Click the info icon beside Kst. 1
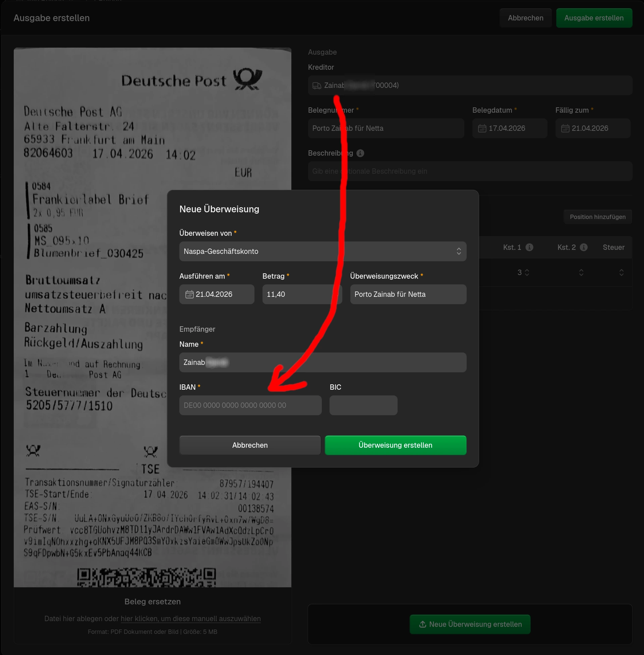 529,247
